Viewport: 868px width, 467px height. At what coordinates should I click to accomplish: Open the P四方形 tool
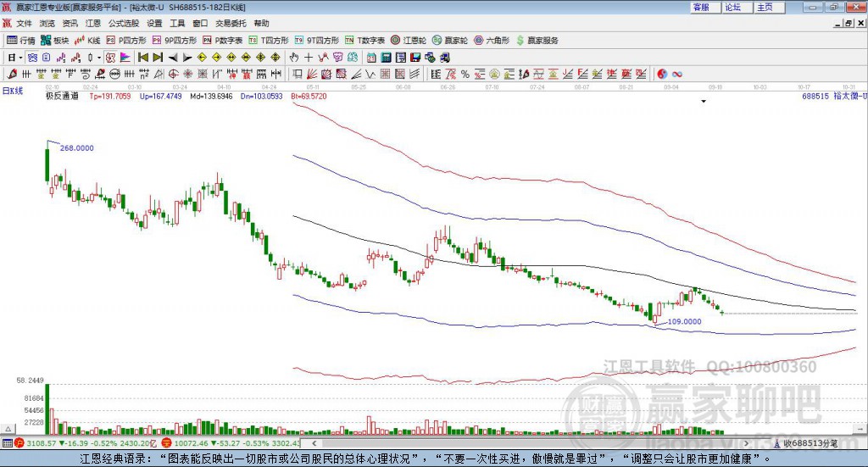(126, 41)
